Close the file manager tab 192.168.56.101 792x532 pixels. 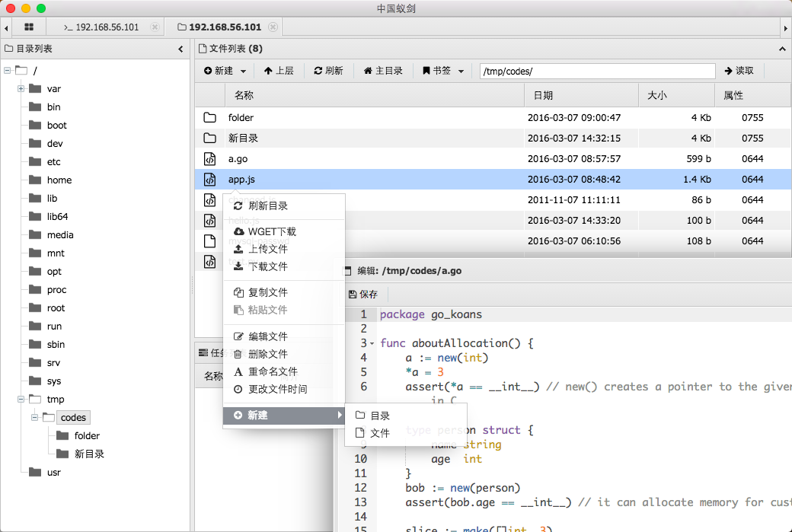point(273,27)
